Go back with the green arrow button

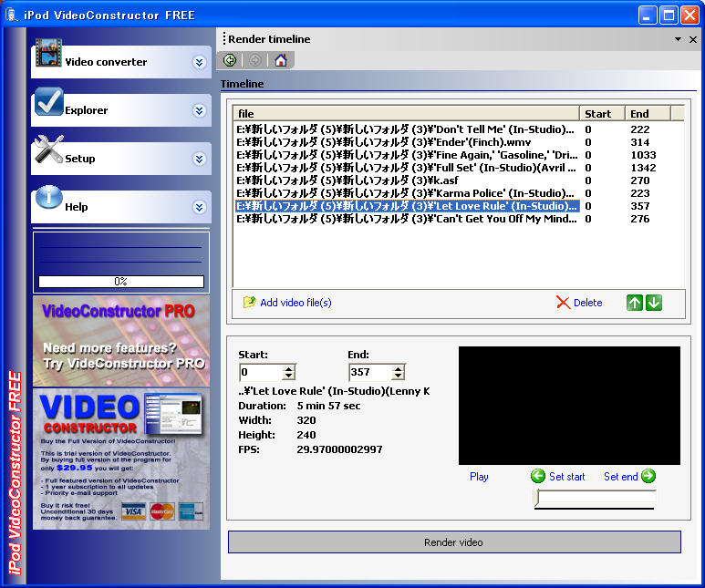[230, 60]
